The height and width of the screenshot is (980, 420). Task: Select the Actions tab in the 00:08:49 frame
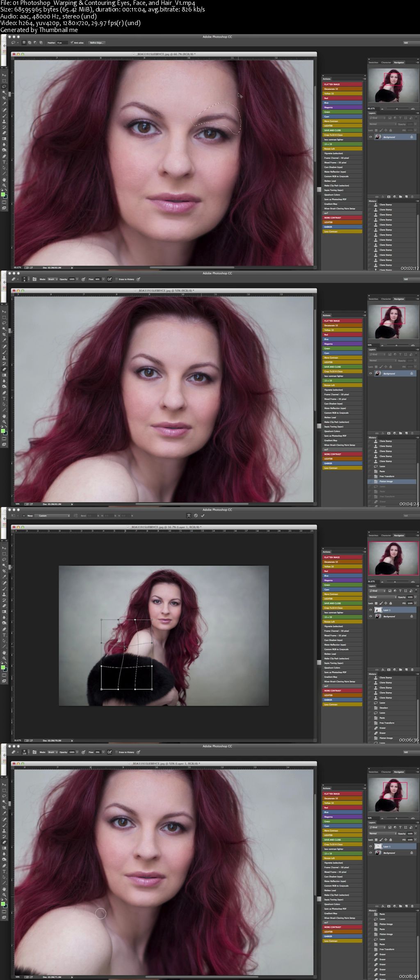click(x=326, y=788)
